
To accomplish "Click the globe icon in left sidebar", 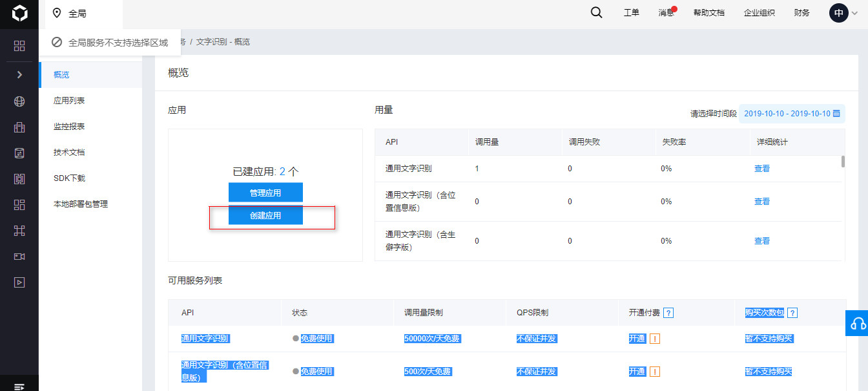I will pos(19,101).
